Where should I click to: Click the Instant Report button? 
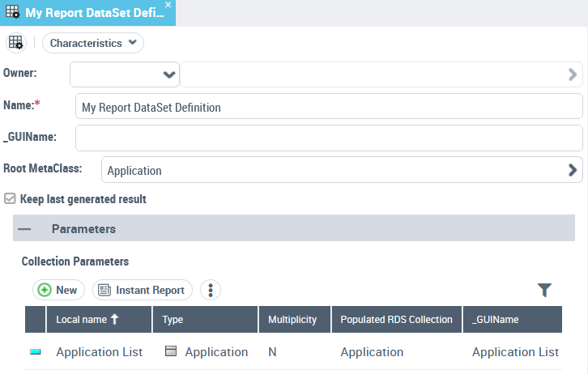pos(143,290)
